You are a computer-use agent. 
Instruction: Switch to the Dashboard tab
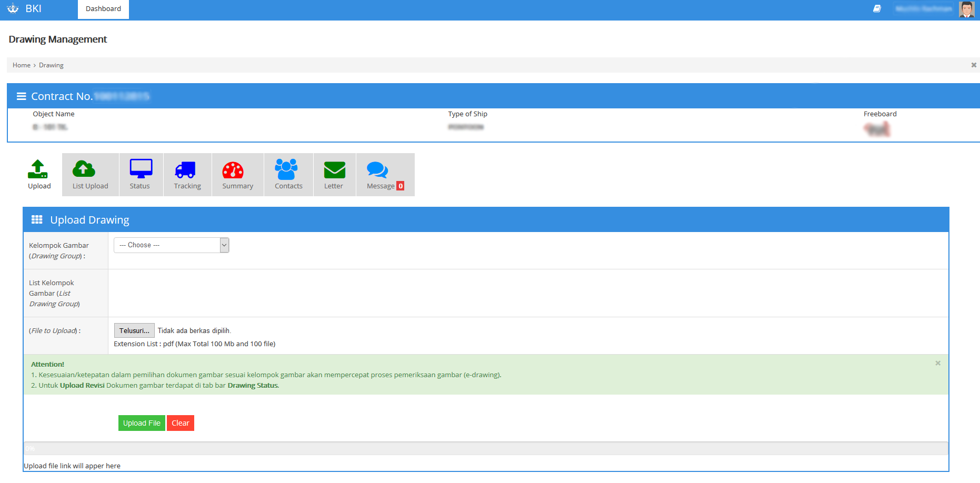click(103, 9)
